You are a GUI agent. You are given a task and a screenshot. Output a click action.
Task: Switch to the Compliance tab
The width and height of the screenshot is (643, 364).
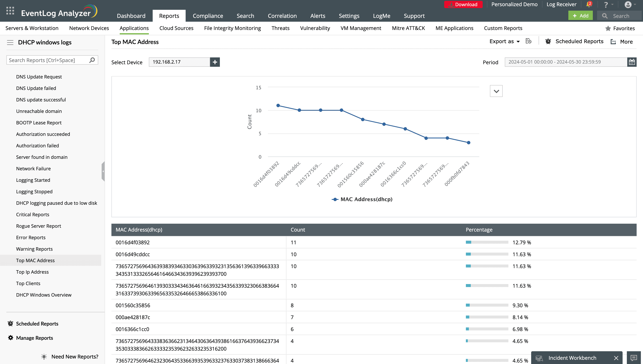(208, 16)
